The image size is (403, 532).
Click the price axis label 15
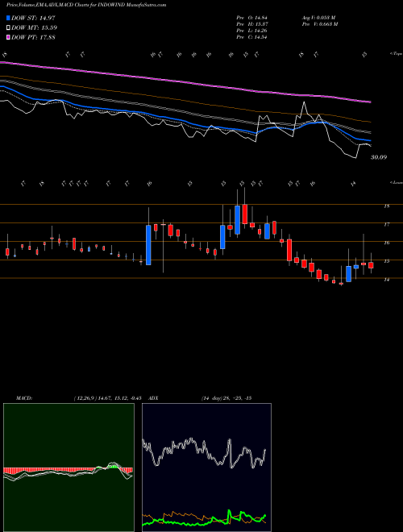(386, 261)
